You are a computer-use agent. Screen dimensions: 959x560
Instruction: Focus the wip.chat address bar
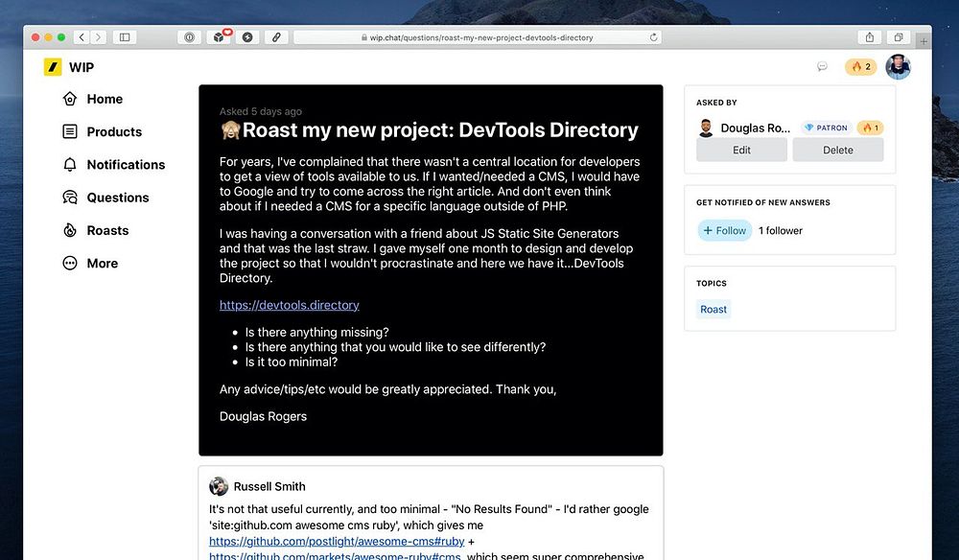(x=478, y=37)
